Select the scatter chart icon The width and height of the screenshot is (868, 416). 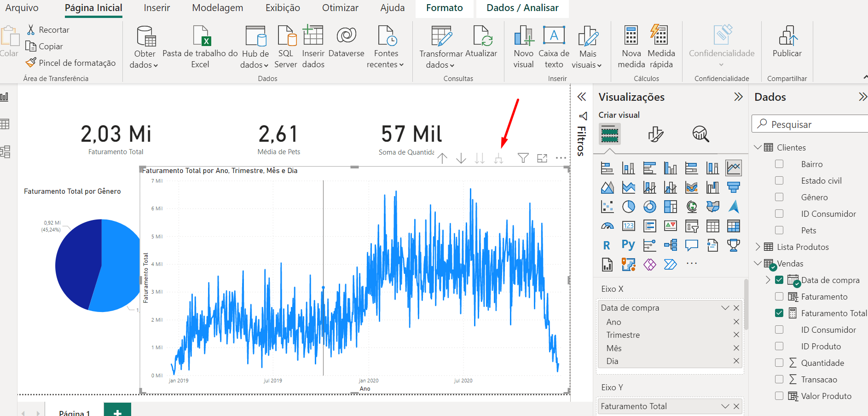tap(608, 207)
